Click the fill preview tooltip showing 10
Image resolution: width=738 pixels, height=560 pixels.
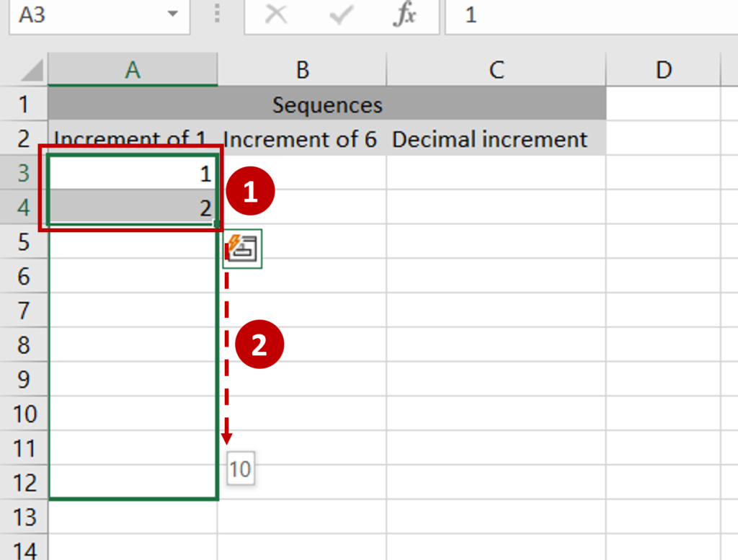point(240,468)
